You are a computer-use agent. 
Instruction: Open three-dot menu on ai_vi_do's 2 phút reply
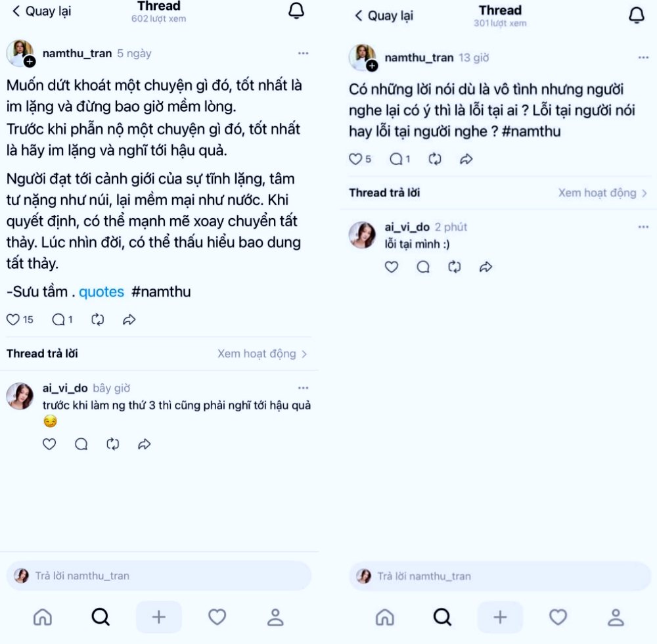pyautogui.click(x=643, y=227)
